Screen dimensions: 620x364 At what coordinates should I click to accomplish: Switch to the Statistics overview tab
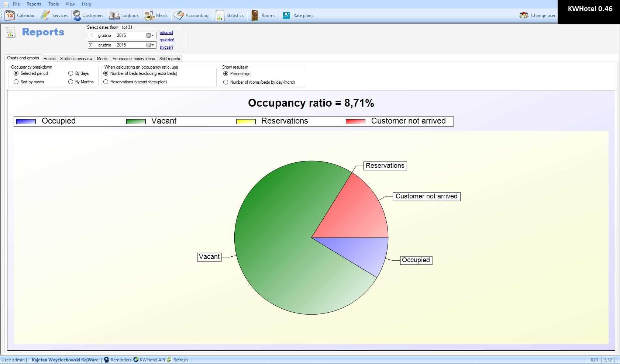76,59
